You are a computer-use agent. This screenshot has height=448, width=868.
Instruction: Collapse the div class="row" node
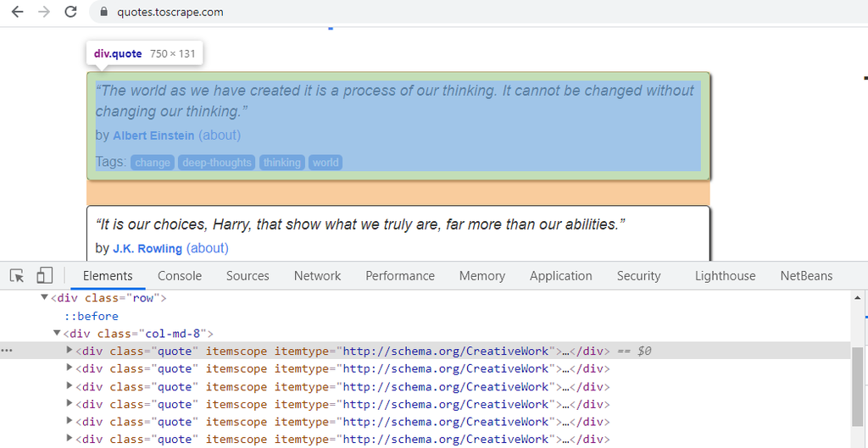point(45,298)
